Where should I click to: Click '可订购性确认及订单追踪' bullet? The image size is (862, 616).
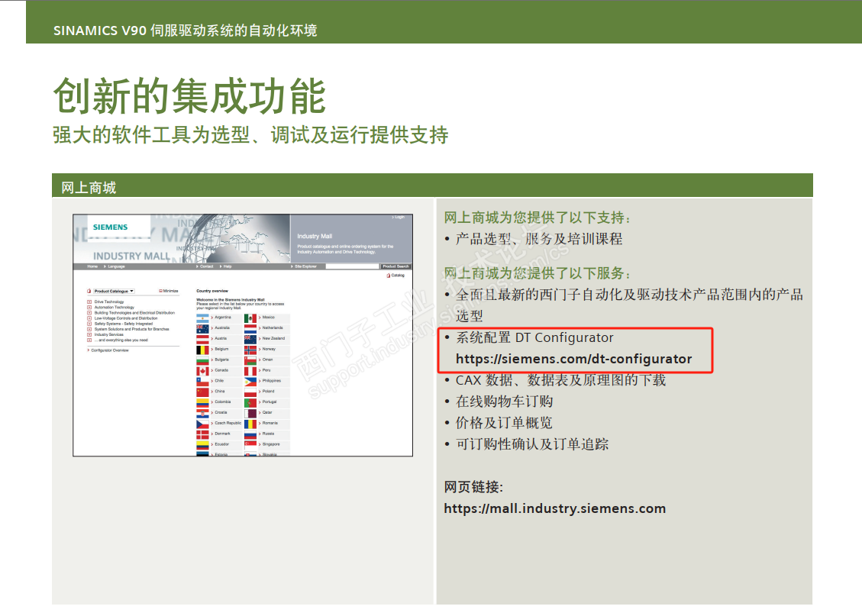click(x=532, y=444)
